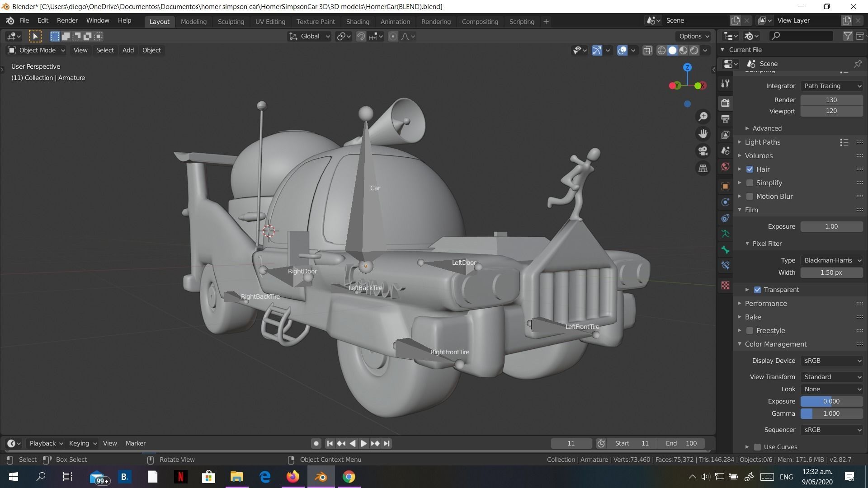Open the Display Device sRGB dropdown
868x488 pixels.
coord(832,361)
